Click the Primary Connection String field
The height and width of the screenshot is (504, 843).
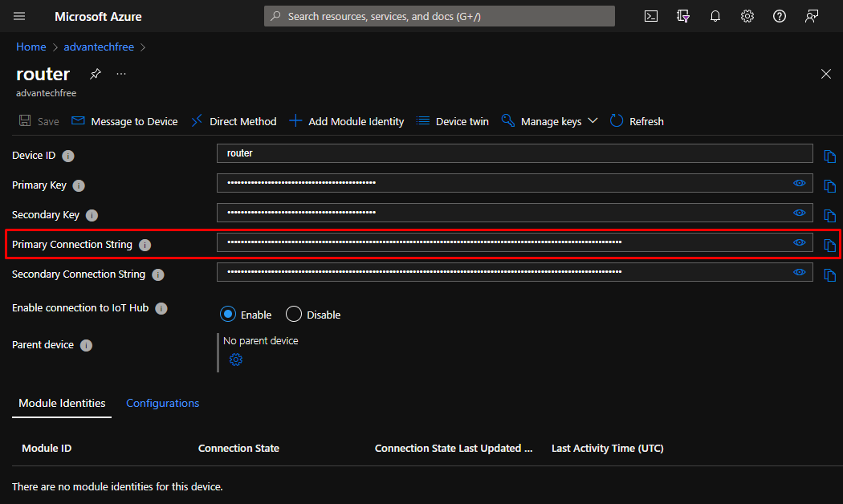click(515, 242)
